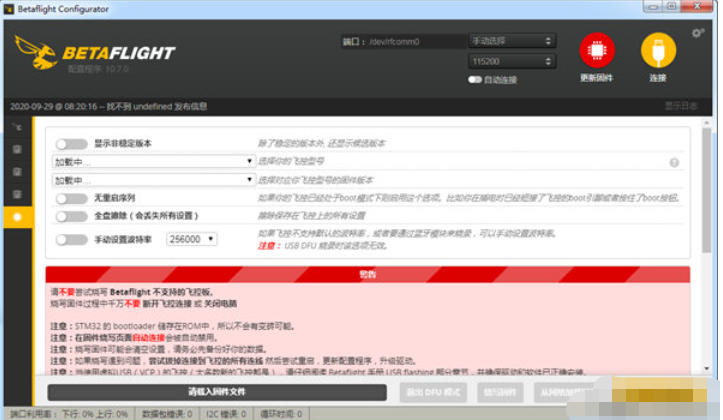Toggle 显示非稳定版本 (show unstable releases) switch

pos(71,144)
